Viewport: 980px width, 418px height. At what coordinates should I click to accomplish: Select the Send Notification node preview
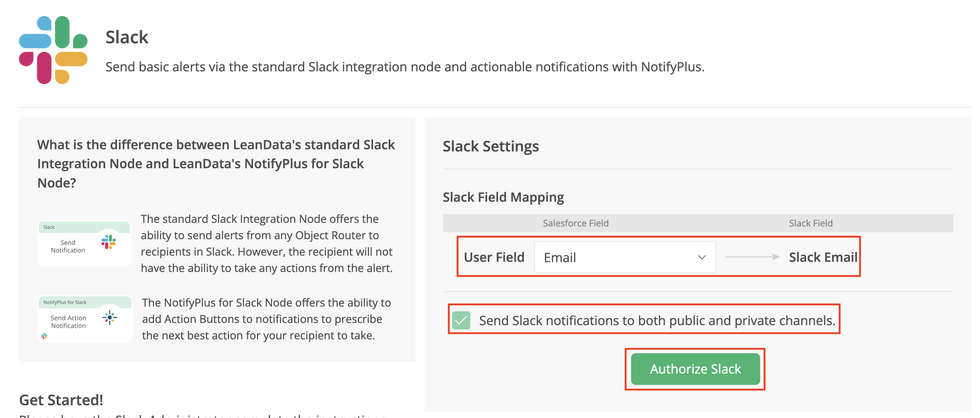[x=84, y=243]
